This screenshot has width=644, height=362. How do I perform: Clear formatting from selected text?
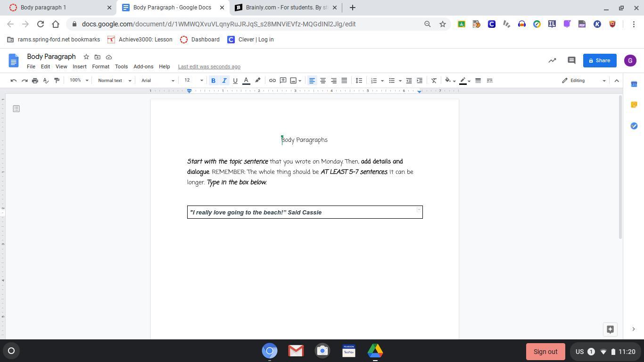(x=434, y=81)
